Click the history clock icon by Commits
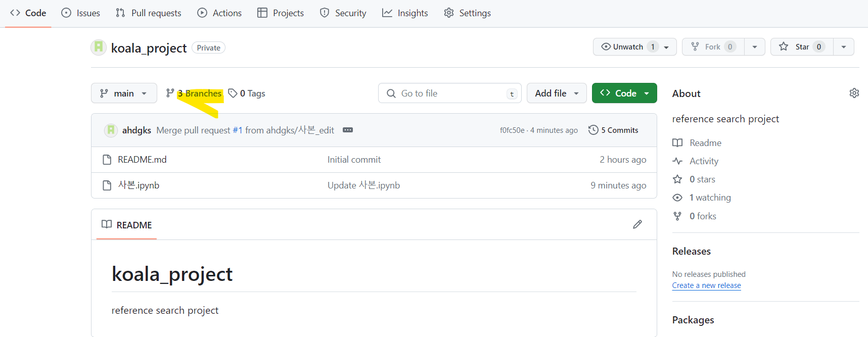868x337 pixels. tap(593, 130)
